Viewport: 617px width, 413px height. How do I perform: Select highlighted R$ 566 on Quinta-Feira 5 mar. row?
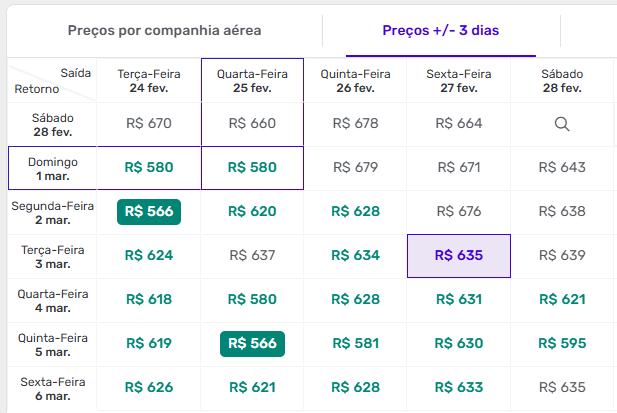point(252,343)
